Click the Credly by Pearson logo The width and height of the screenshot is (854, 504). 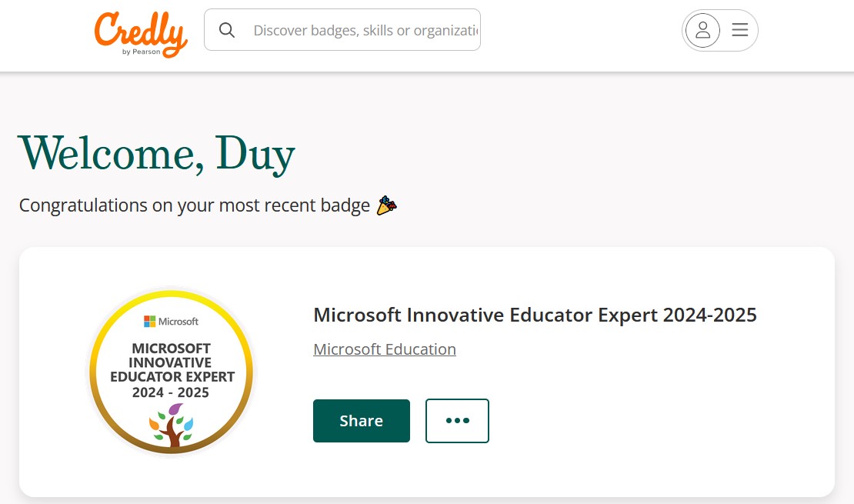coord(141,35)
